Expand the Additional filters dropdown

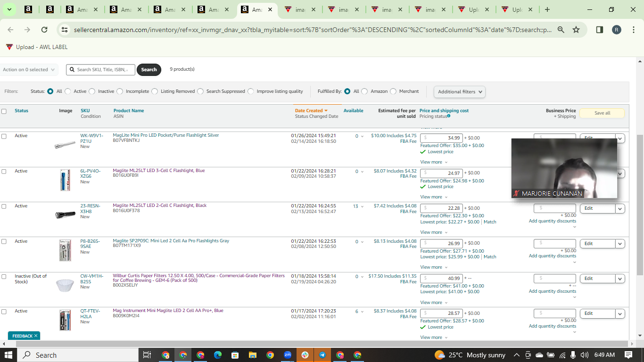click(460, 92)
